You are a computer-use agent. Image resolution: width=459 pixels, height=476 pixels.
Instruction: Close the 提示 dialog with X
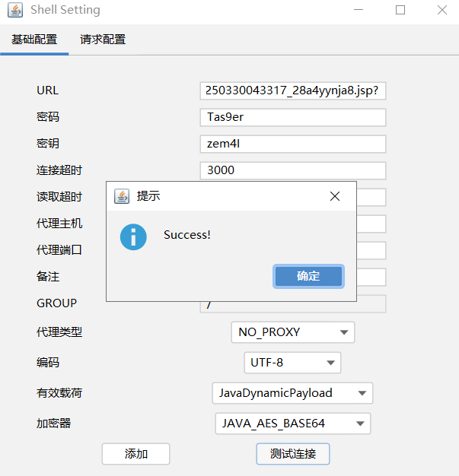click(x=334, y=196)
